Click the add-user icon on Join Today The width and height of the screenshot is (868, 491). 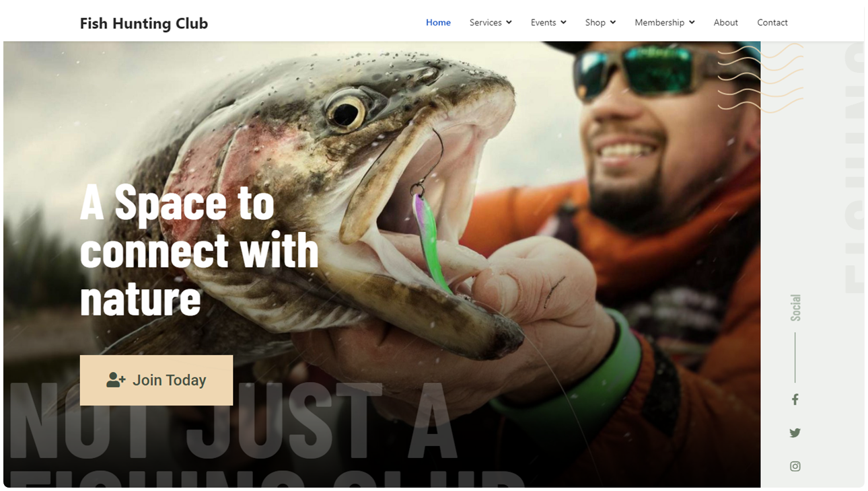coord(116,380)
